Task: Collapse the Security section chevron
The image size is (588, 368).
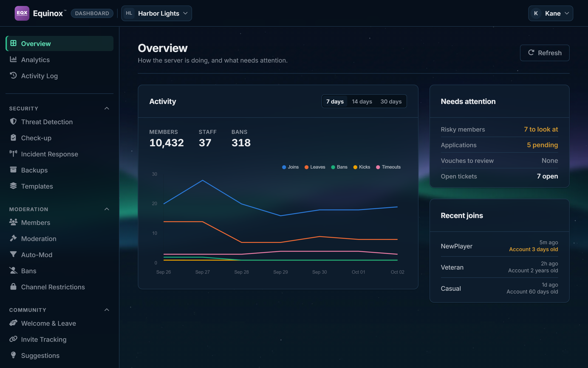Action: tap(107, 108)
